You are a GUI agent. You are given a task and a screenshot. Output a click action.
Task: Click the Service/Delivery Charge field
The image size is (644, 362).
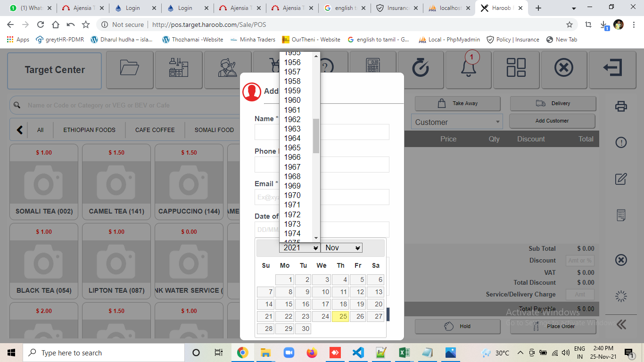[x=580, y=295]
